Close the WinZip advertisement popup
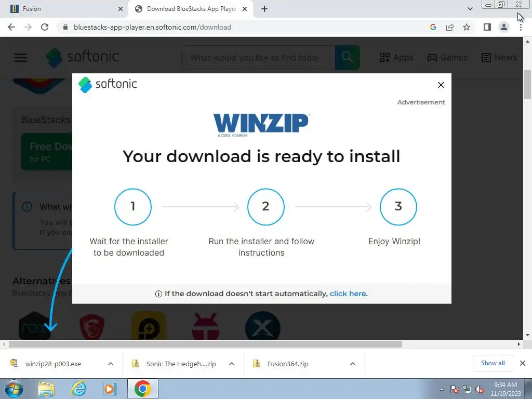Viewport: 532px width, 399px height. 441,85
